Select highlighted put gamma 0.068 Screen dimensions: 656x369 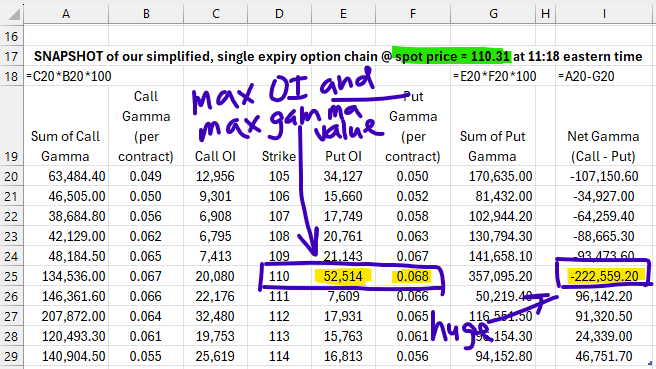coord(413,276)
